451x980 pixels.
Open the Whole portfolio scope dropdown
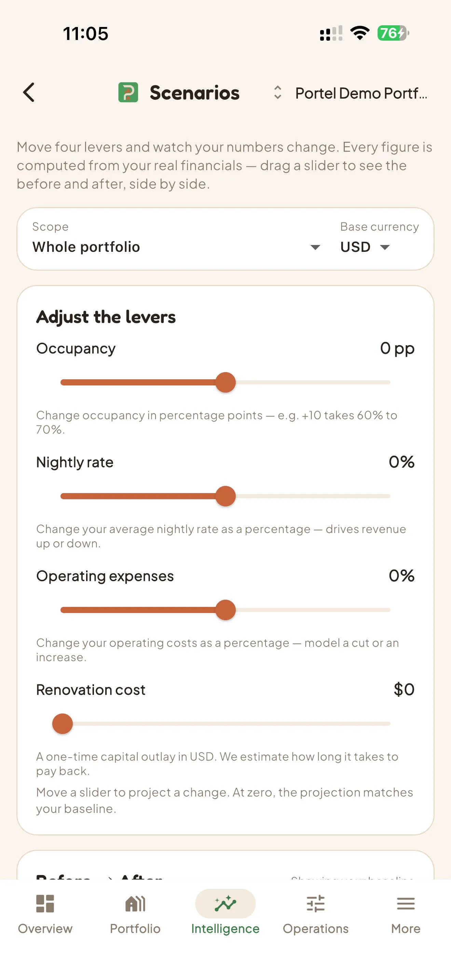click(x=176, y=247)
